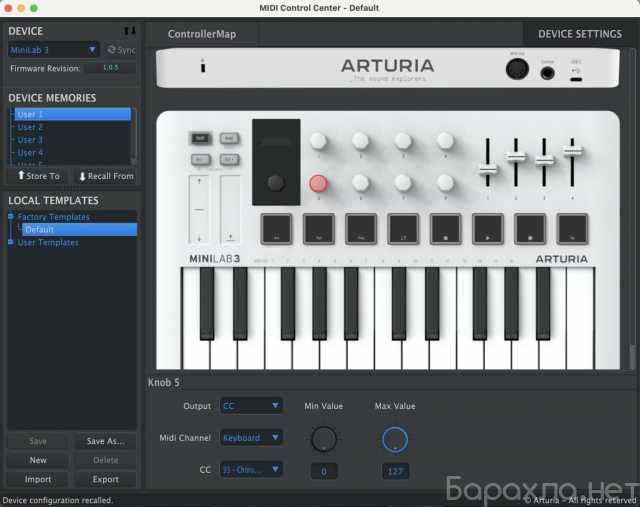The width and height of the screenshot is (640, 507).
Task: Select the USB port on the rear panel
Action: 576,79
